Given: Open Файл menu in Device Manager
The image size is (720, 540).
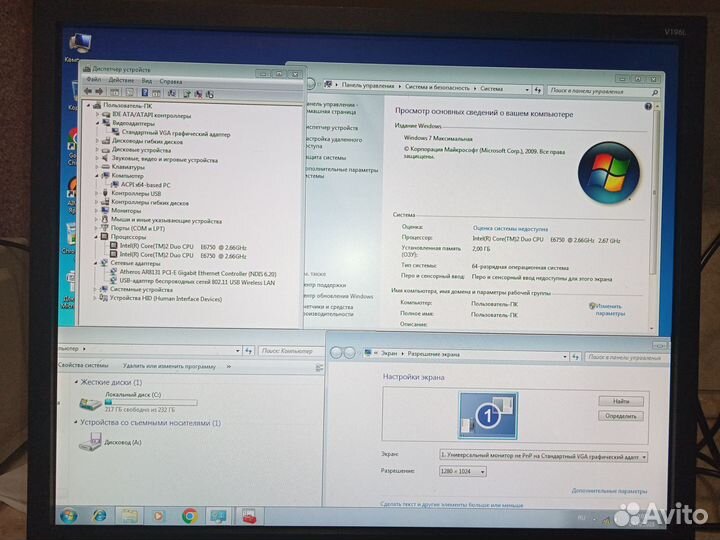Looking at the screenshot, I should point(94,80).
